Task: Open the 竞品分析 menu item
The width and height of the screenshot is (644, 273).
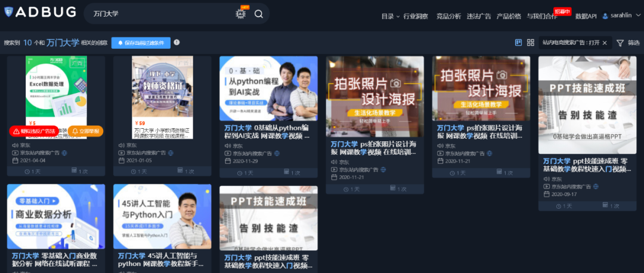Action: click(x=448, y=17)
